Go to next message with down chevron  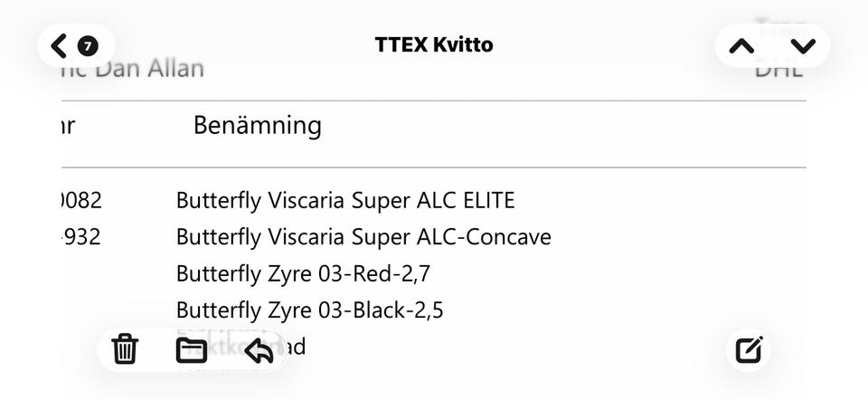[803, 45]
